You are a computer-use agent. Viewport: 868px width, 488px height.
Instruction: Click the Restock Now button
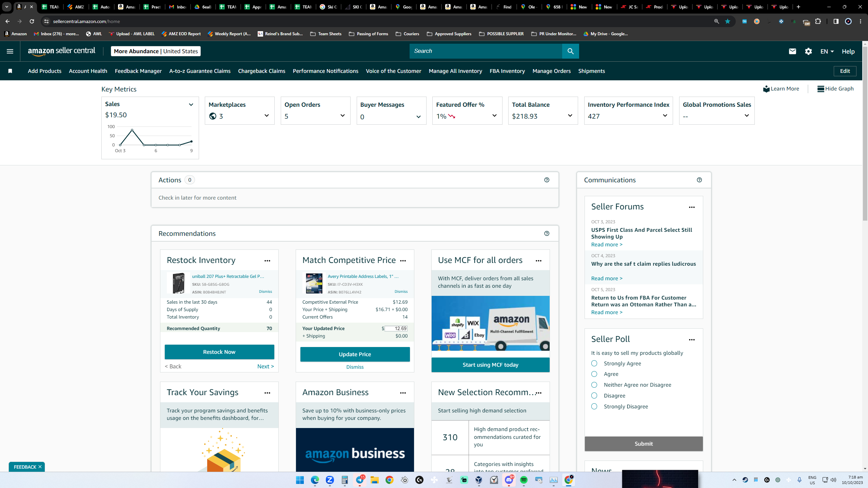(x=219, y=352)
